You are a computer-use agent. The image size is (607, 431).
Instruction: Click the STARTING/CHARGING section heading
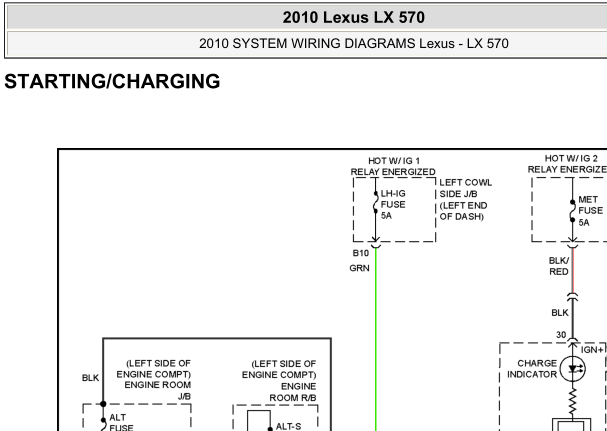[112, 82]
